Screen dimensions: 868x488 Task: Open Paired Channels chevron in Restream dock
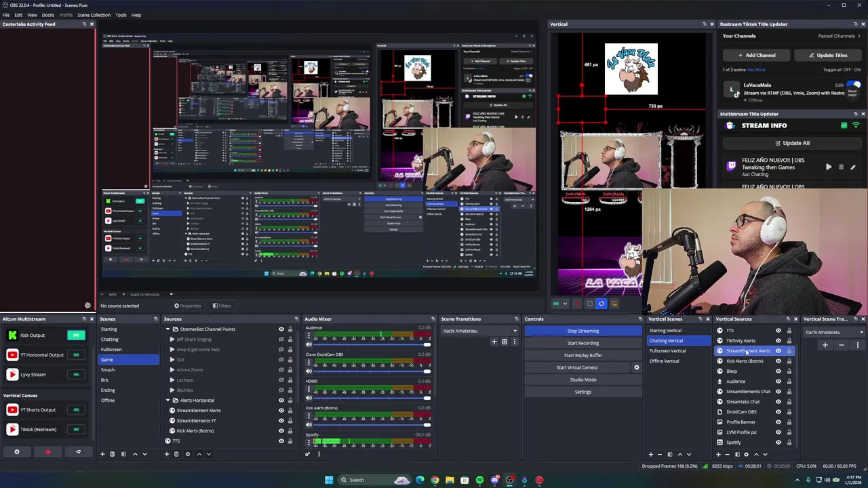click(860, 36)
